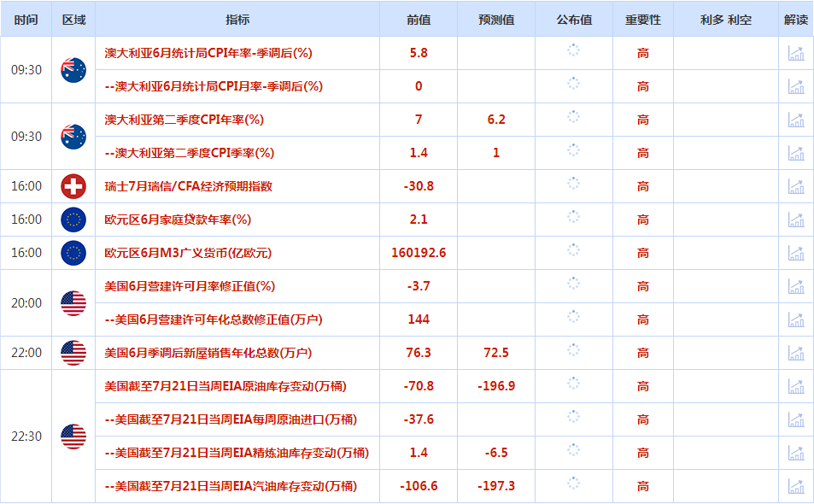Open the chart icon for 美国新屋销售年化总数
Image resolution: width=814 pixels, height=504 pixels.
797,353
